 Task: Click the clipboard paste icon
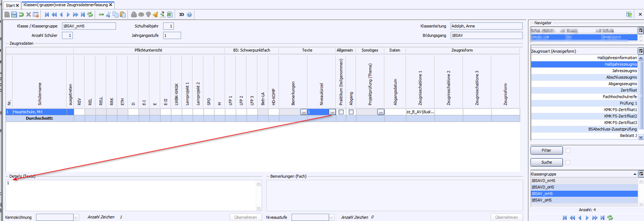[x=123, y=14]
